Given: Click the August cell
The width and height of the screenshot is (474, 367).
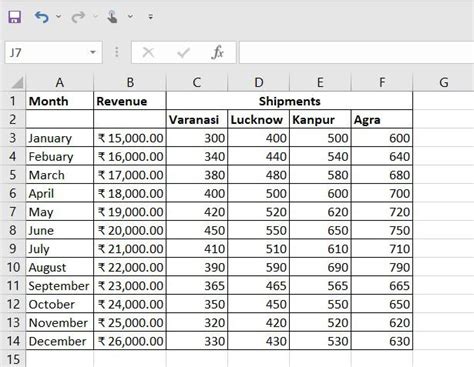Looking at the screenshot, I should (60, 267).
